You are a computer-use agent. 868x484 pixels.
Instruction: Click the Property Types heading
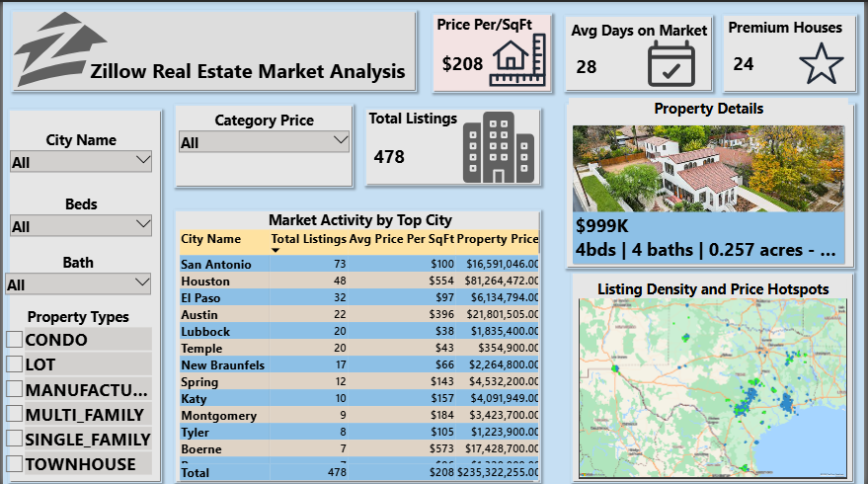pyautogui.click(x=78, y=317)
